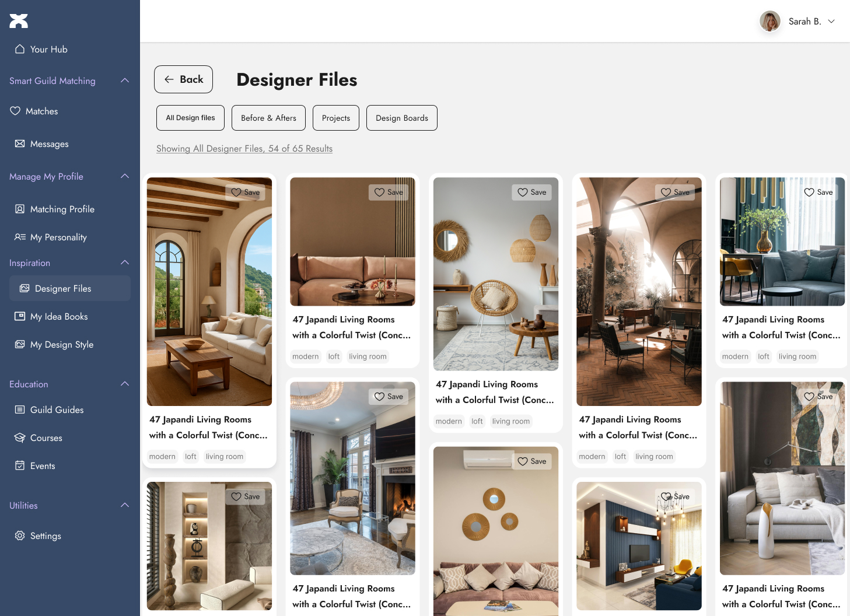The height and width of the screenshot is (616, 850).
Task: Save the fireplace chandelier room card
Action: click(x=389, y=397)
